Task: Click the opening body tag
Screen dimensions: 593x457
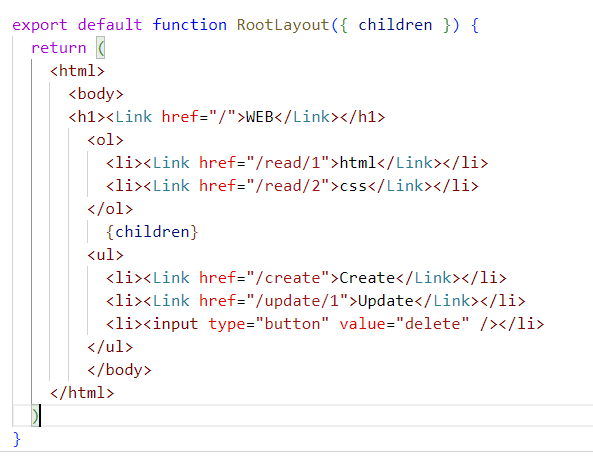Action: tap(96, 94)
